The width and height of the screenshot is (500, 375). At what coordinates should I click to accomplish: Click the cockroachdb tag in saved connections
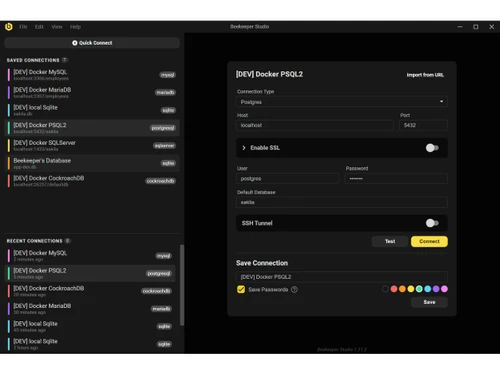pyautogui.click(x=160, y=181)
